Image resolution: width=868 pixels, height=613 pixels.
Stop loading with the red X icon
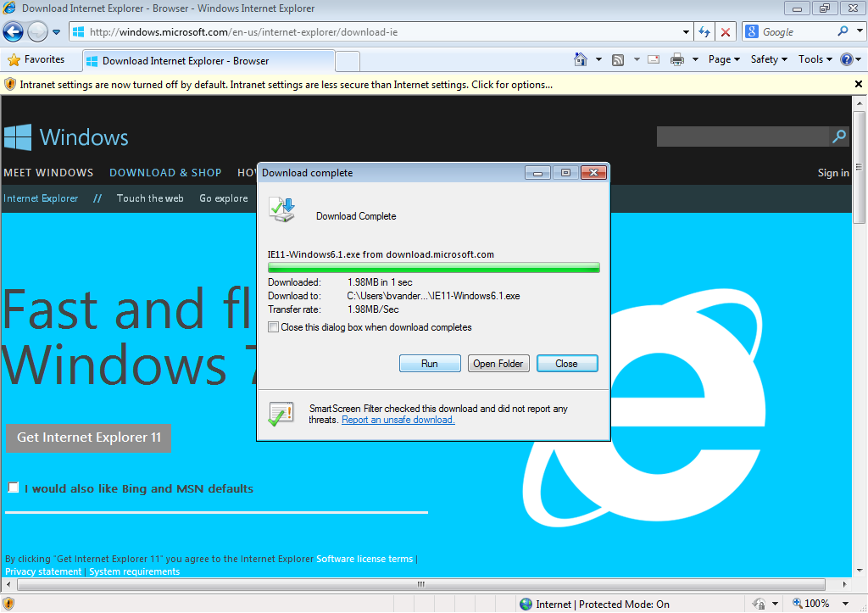[x=726, y=32]
